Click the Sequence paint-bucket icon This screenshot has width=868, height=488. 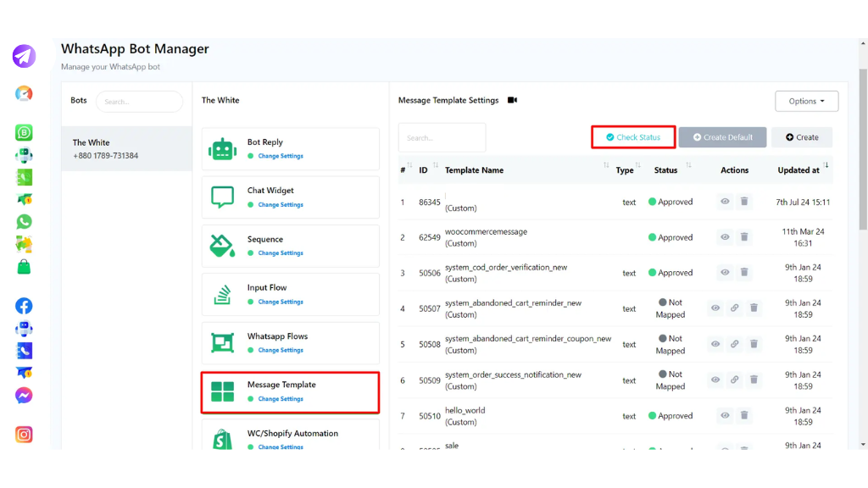tap(223, 246)
